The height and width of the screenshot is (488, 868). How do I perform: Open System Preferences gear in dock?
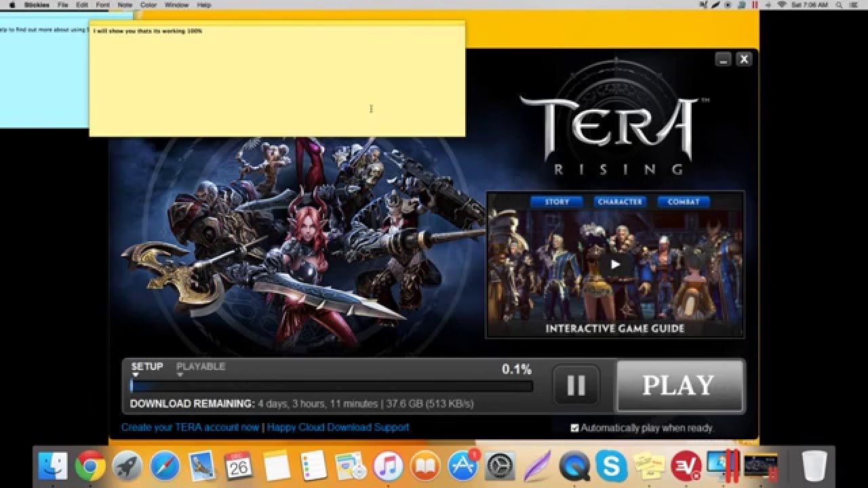click(x=500, y=466)
